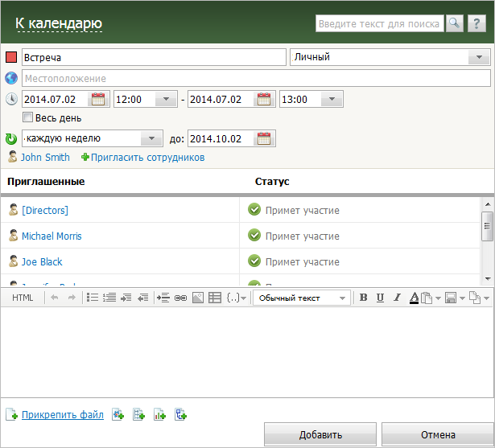The width and height of the screenshot is (495, 448).
Task: Attach a task list document icon
Action: pyautogui.click(x=139, y=414)
